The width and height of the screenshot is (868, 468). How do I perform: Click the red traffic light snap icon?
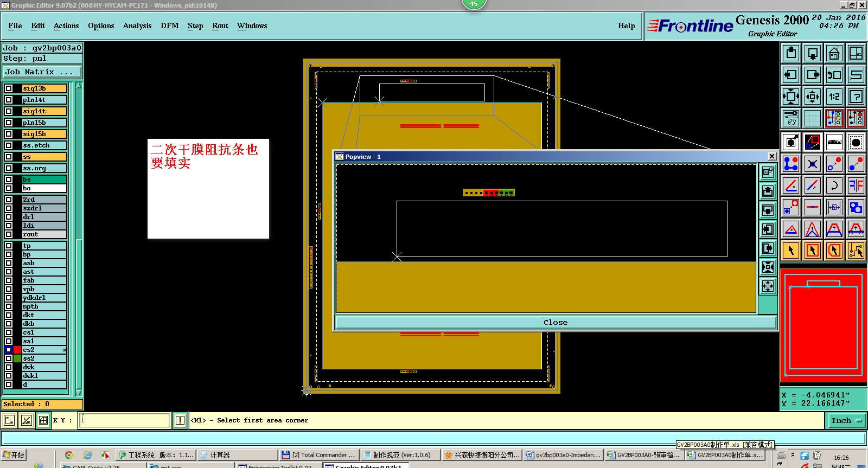[856, 118]
